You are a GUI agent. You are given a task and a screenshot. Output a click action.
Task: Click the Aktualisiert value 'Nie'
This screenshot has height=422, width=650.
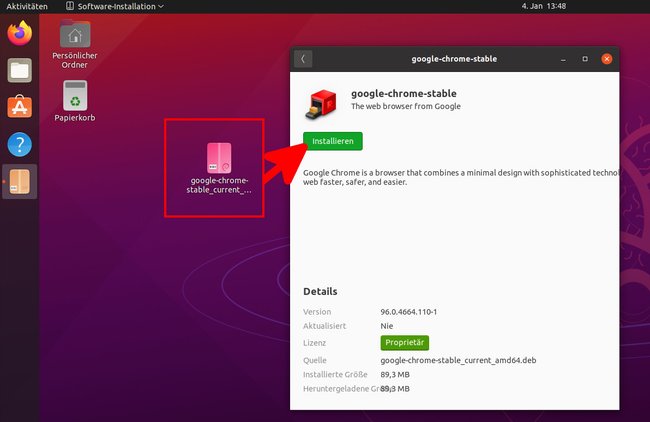387,326
